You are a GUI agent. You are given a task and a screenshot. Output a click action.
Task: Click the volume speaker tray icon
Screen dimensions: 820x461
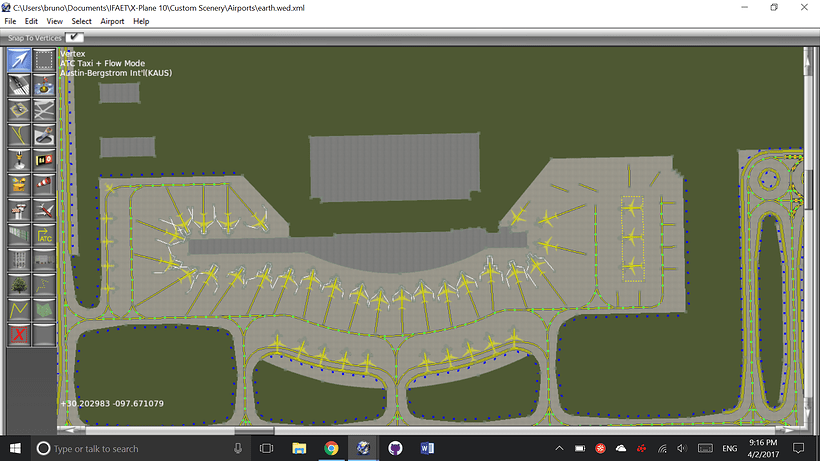[x=681, y=448]
